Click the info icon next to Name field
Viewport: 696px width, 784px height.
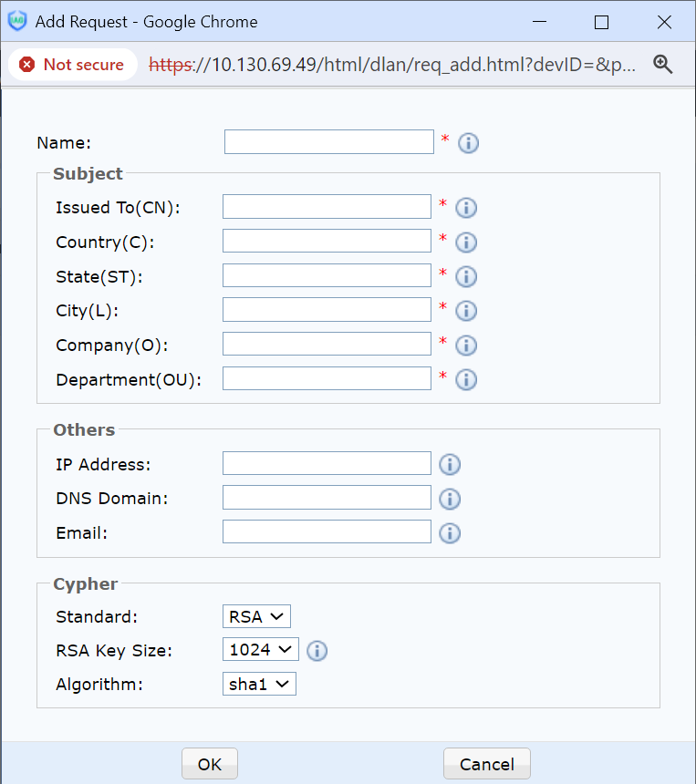click(468, 143)
